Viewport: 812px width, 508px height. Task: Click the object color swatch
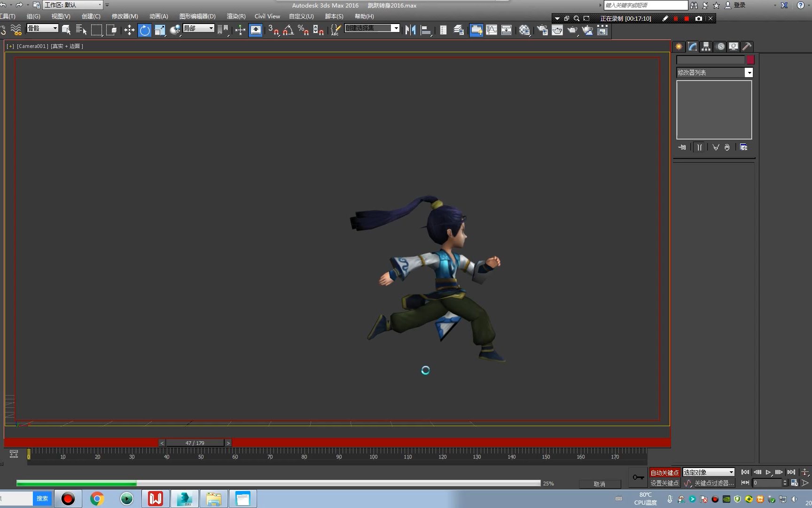coord(750,60)
